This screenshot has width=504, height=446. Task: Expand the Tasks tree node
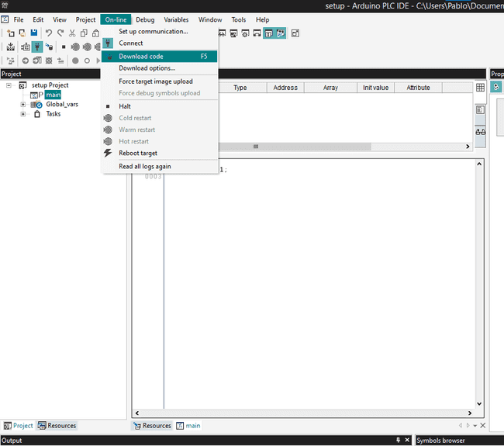(x=23, y=114)
